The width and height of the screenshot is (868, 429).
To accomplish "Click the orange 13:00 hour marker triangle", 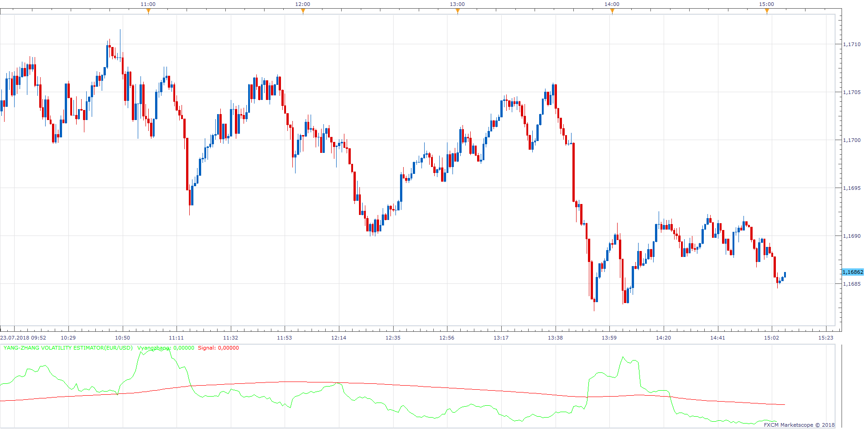I will pyautogui.click(x=457, y=11).
